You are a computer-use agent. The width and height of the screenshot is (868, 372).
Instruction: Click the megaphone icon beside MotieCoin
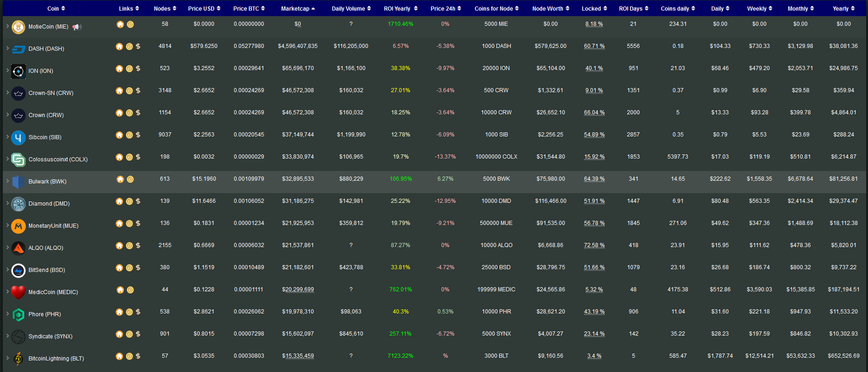[x=77, y=27]
